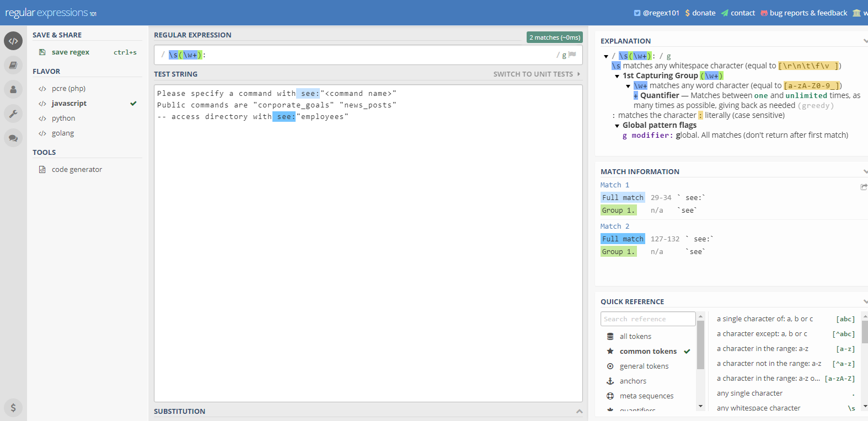Export matches using the share arrow icon

[864, 187]
